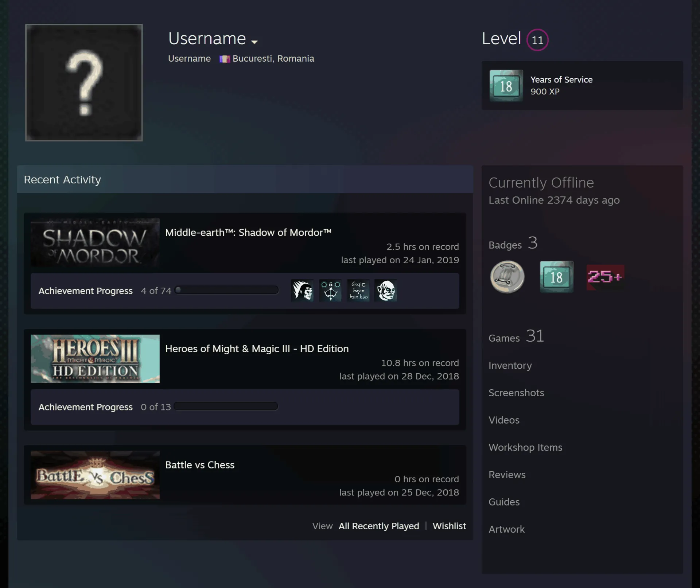
Task: Click the '0 of 13' achievement count
Action: 156,407
